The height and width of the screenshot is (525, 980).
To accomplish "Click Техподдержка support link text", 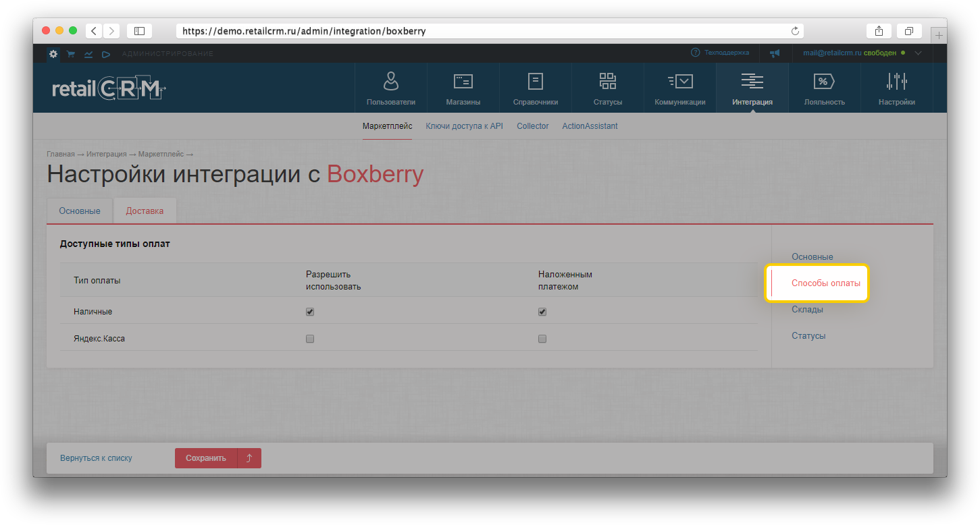I will (x=727, y=53).
